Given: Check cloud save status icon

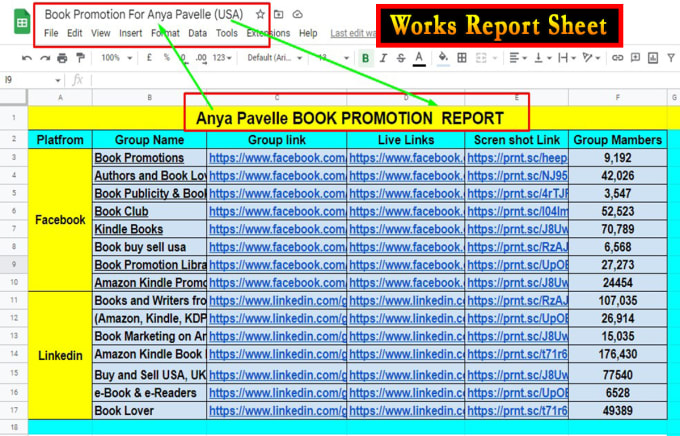Looking at the screenshot, I should click(298, 14).
